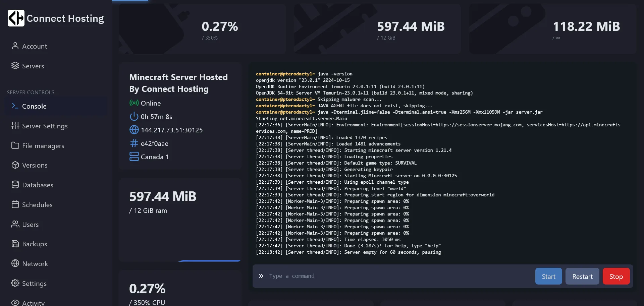
Task: Click the Server empty for 60 seconds line
Action: click(348, 252)
